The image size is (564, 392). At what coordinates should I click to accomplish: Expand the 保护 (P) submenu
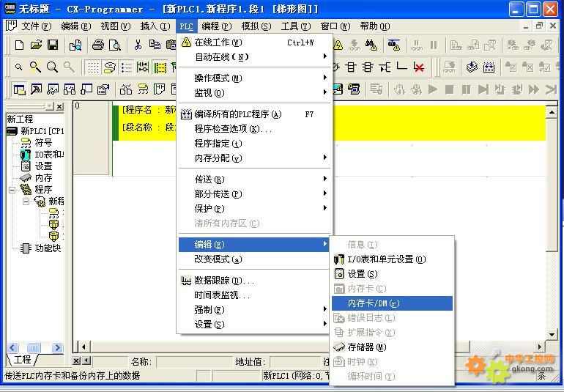click(x=255, y=208)
